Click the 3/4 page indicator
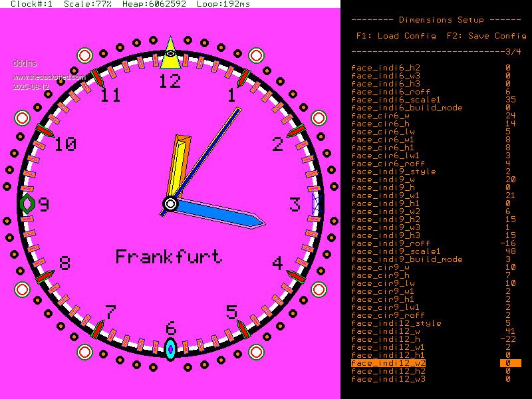 pos(513,51)
